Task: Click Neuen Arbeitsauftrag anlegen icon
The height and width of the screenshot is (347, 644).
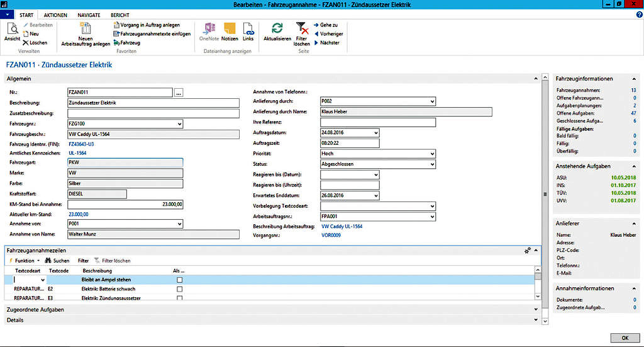Action: tap(86, 29)
